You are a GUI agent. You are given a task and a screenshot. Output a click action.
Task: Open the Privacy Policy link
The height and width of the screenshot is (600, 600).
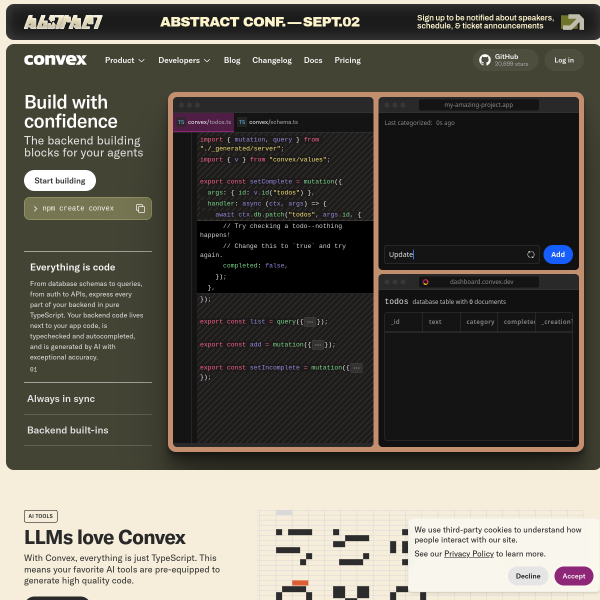(x=469, y=554)
